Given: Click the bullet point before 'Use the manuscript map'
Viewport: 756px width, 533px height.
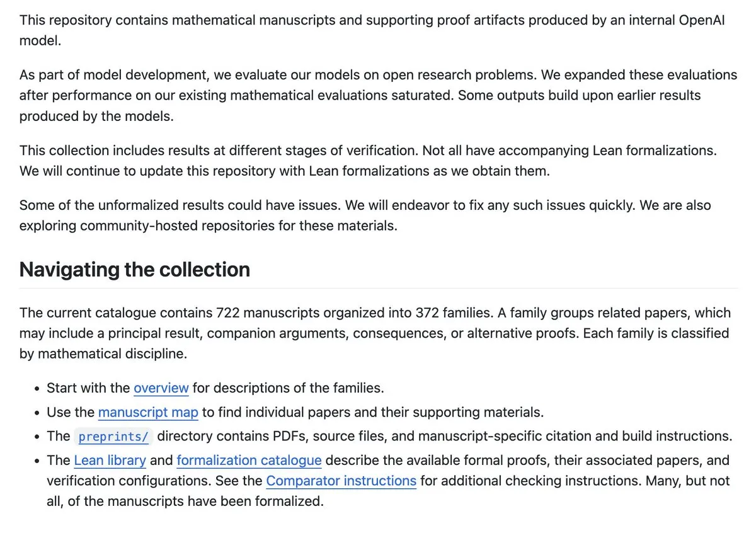Looking at the screenshot, I should tap(38, 413).
